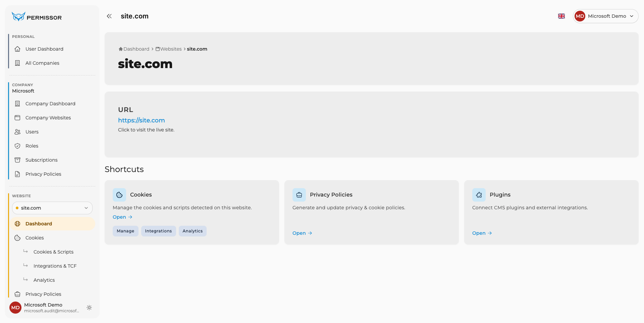Click the All Companies building icon

(17, 63)
